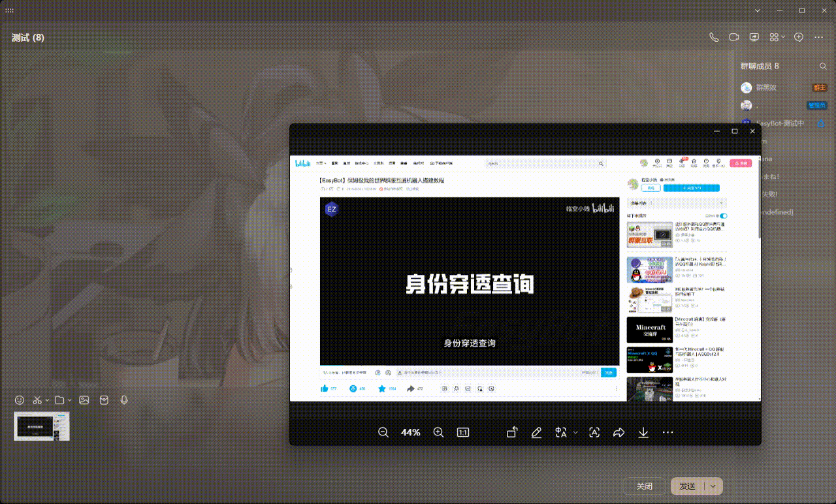This screenshot has height=504, width=836.
Task: Search group members with the magnifier icon
Action: click(x=823, y=66)
